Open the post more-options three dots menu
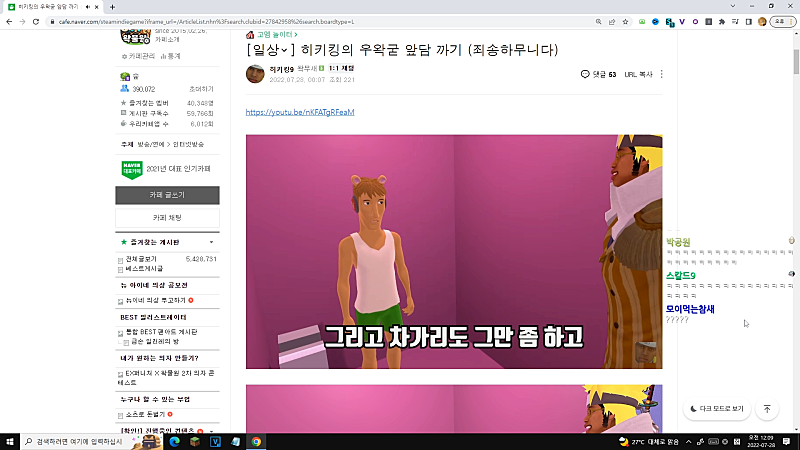The height and width of the screenshot is (450, 800). (662, 74)
